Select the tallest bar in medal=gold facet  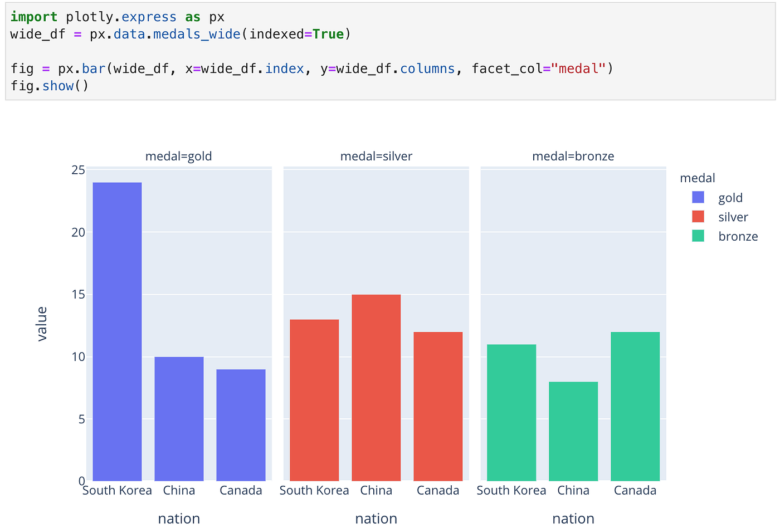117,329
